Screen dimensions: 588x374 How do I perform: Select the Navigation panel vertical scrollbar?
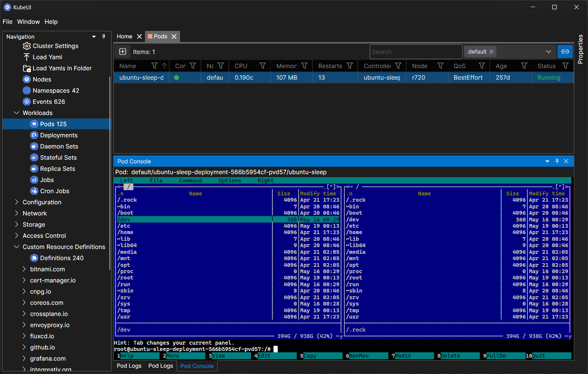click(110, 173)
